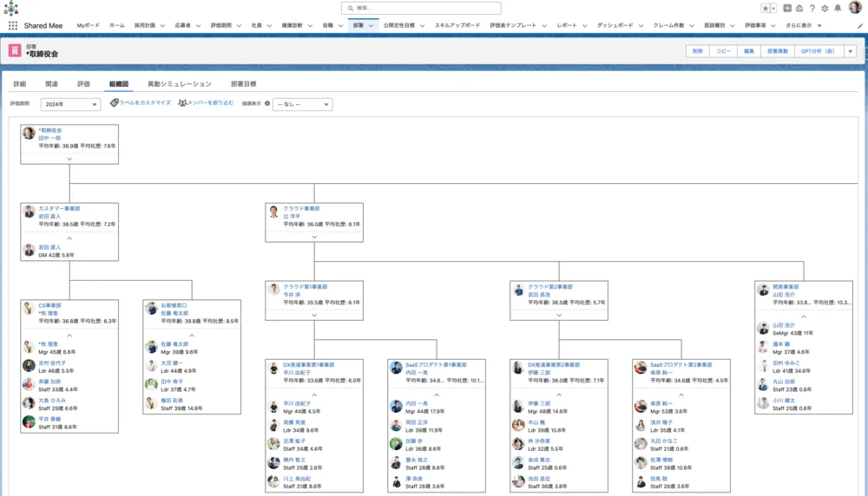Click the メンバーを絞り込む link

point(206,103)
